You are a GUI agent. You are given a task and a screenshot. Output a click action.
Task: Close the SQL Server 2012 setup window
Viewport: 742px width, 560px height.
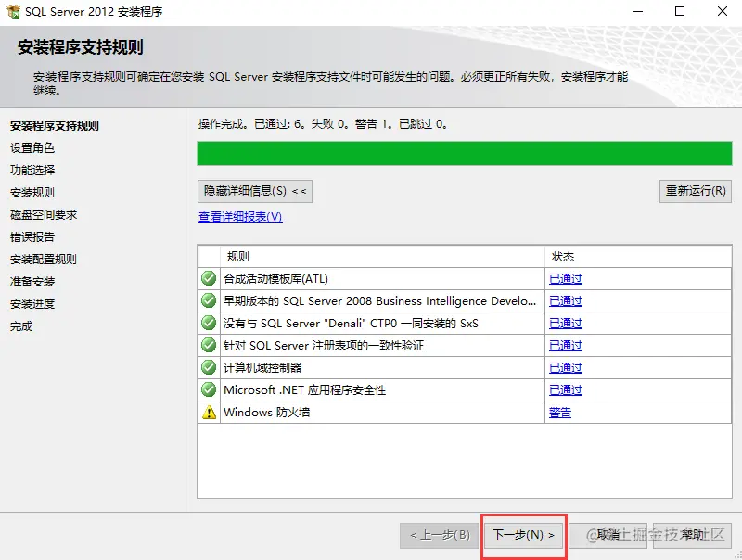pyautogui.click(x=723, y=11)
